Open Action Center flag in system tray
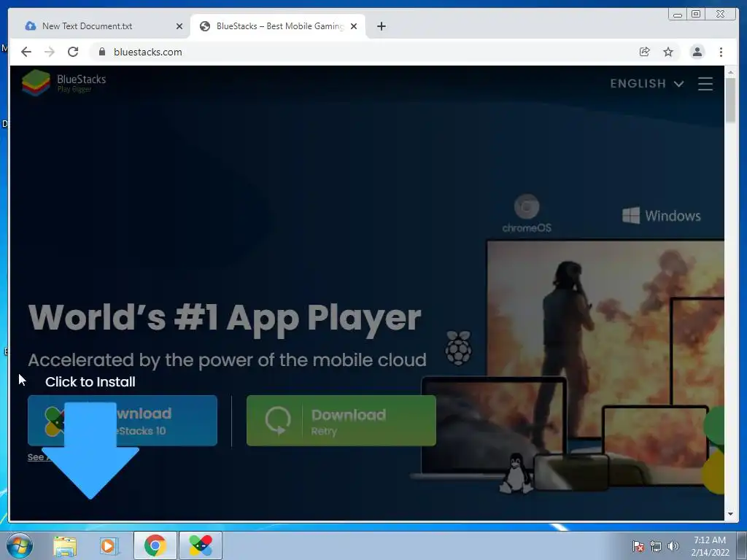Screen dimensions: 747x560 tap(638, 546)
